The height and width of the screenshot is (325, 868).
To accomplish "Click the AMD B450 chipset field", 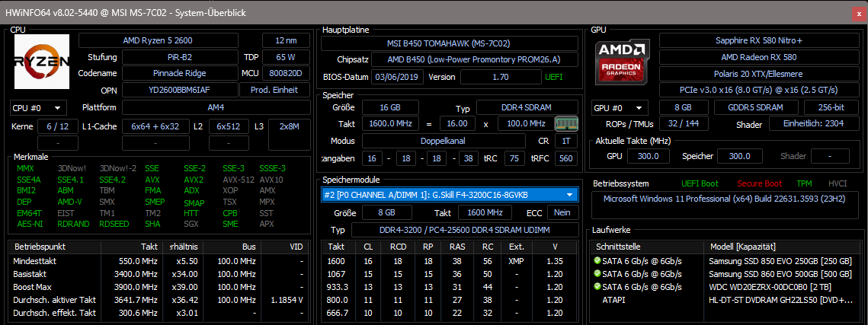I will pyautogui.click(x=475, y=59).
